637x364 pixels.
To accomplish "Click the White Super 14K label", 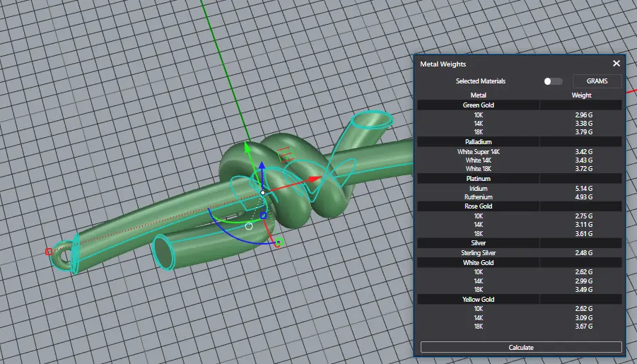I will [x=478, y=152].
